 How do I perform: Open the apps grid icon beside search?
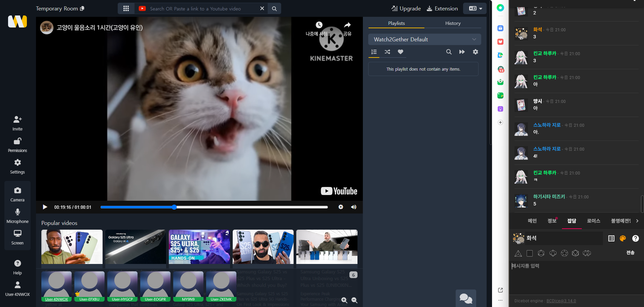(x=126, y=8)
